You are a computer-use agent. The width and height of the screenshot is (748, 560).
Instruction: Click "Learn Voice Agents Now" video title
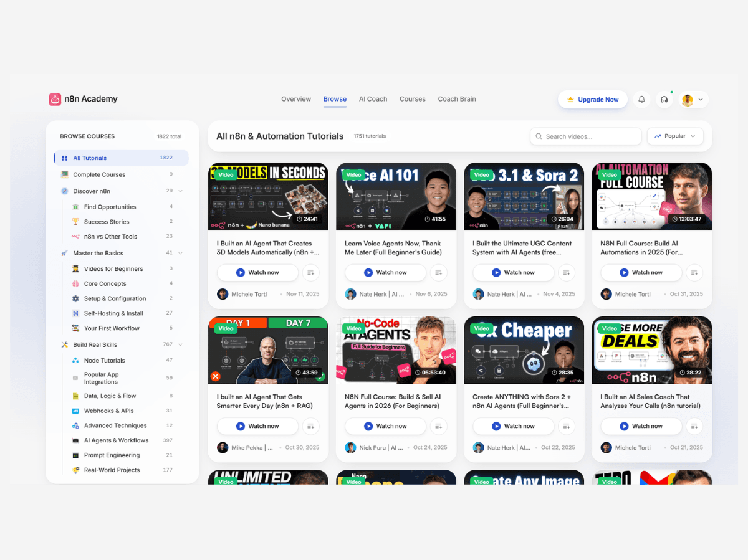[393, 248]
